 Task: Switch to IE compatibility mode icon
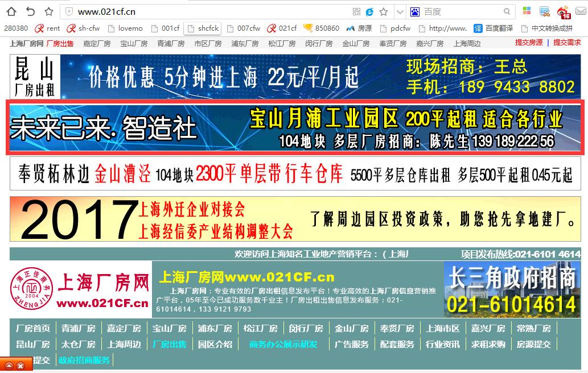(x=370, y=12)
